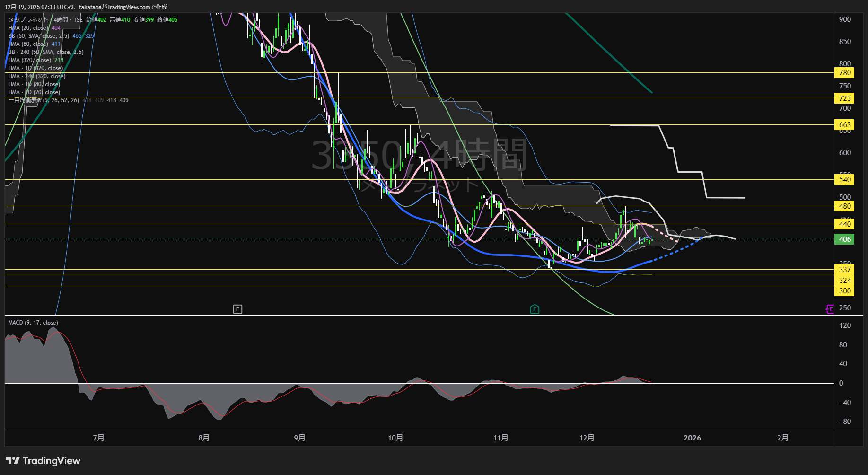
Task: Click the yellow 300 price line label
Action: pyautogui.click(x=844, y=291)
